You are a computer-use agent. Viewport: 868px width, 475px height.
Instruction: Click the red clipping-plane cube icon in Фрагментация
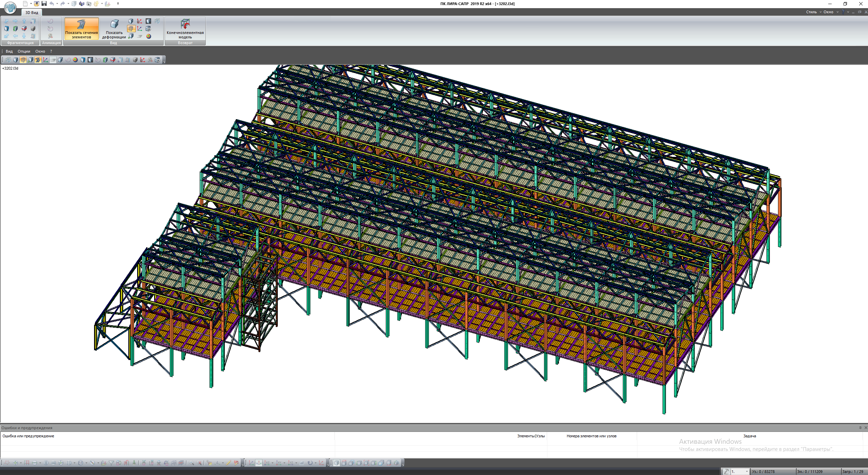24,29
